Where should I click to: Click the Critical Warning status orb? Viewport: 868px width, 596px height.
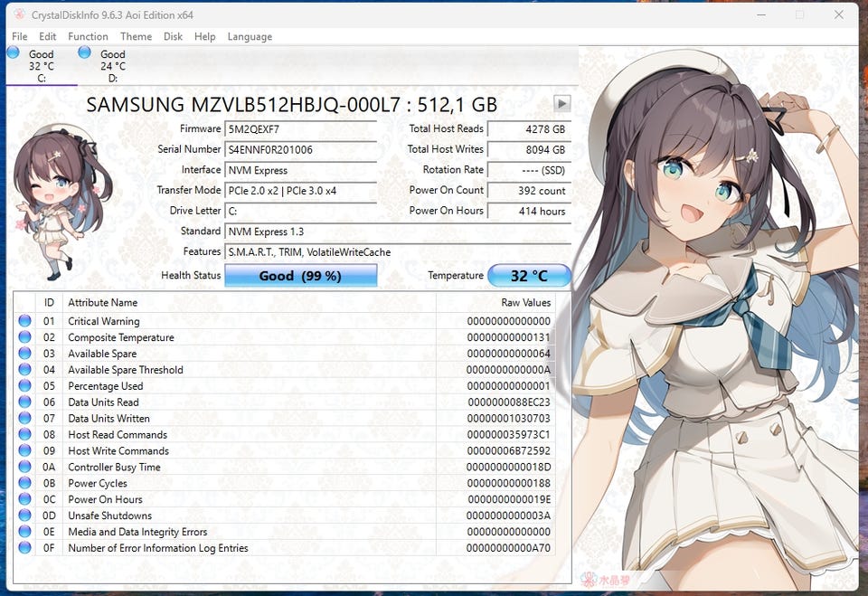24,321
